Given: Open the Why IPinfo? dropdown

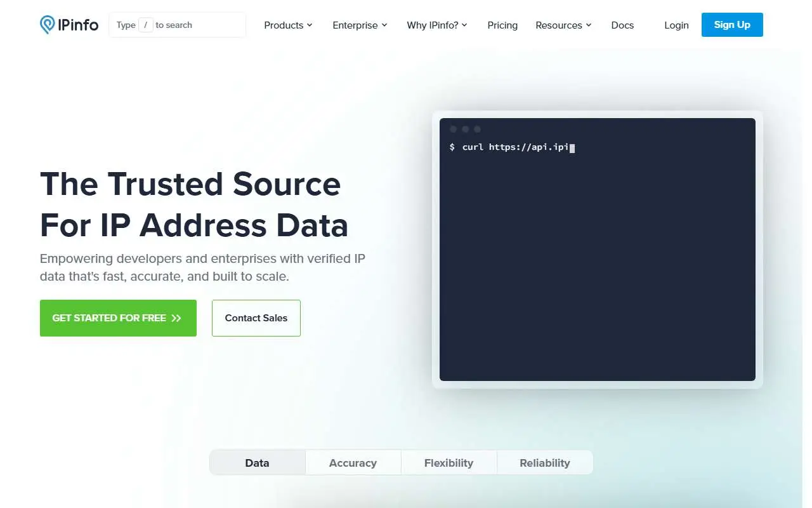Looking at the screenshot, I should [x=437, y=25].
